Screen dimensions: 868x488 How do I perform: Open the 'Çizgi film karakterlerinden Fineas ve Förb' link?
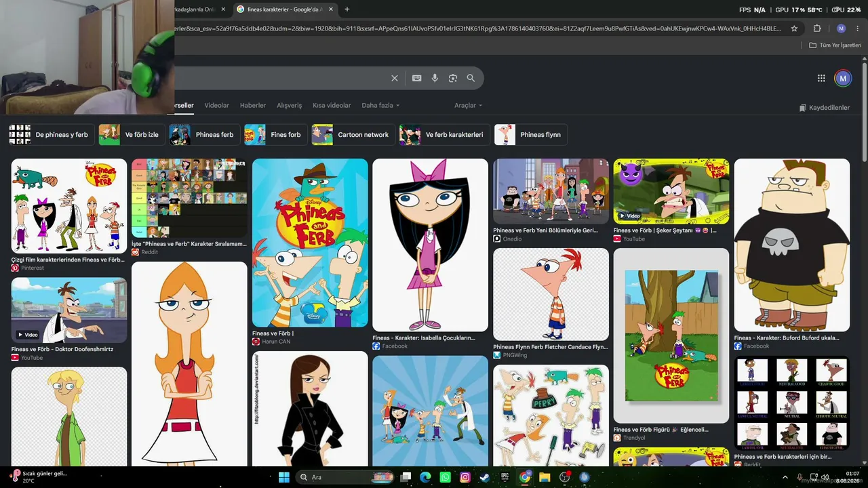[x=68, y=260]
